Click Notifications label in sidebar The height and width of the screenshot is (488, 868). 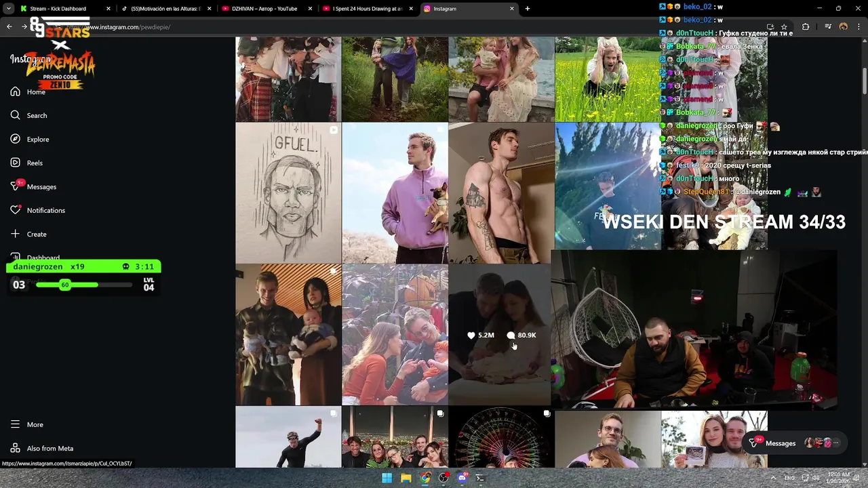[46, 211]
